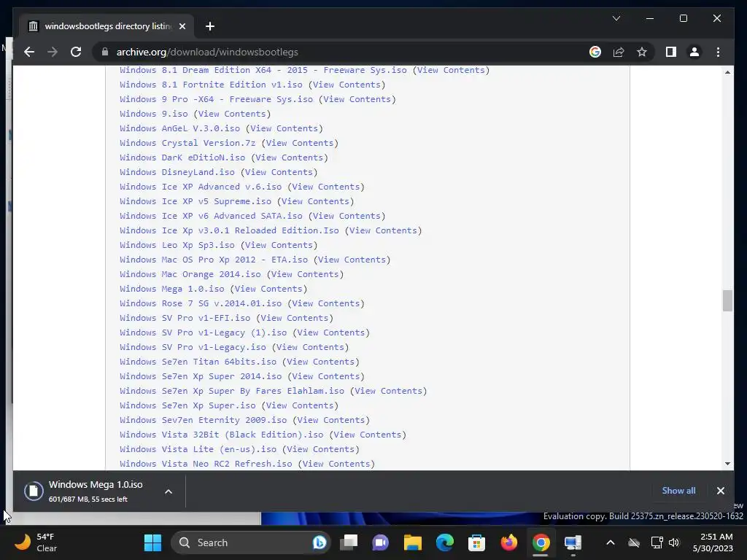
Task: Close the downloads bar
Action: (720, 491)
